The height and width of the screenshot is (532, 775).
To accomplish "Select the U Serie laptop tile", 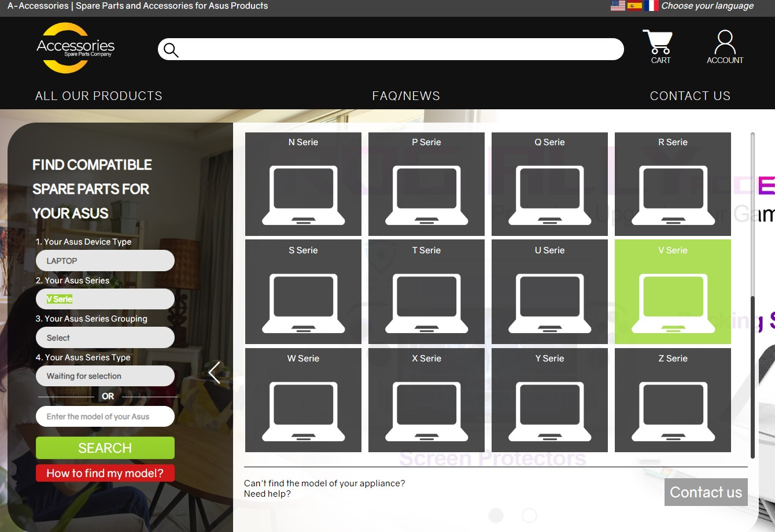I will click(549, 292).
